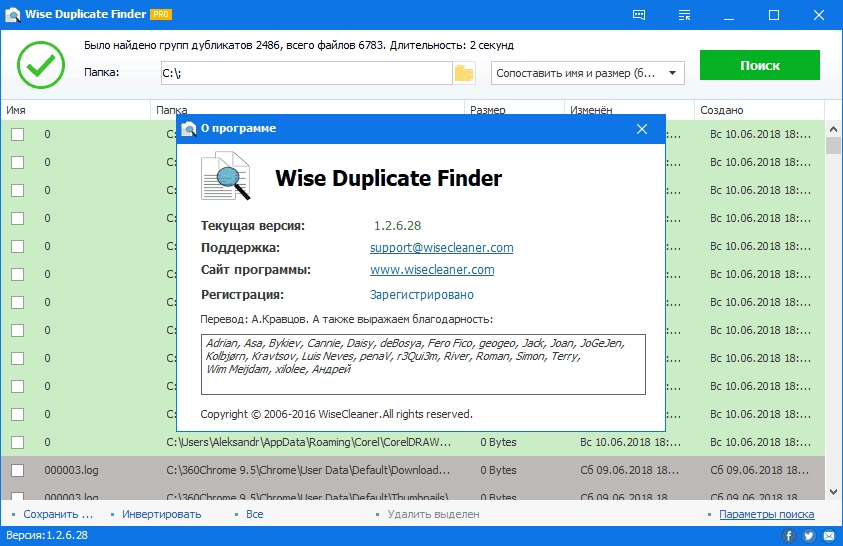Tick the checkbox for 000003.log row
This screenshot has height=546, width=843.
point(18,470)
